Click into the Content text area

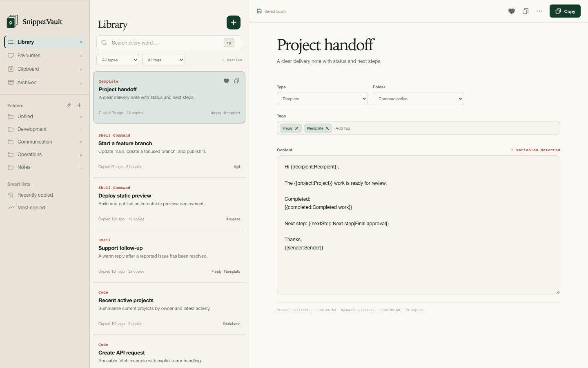pos(419,225)
